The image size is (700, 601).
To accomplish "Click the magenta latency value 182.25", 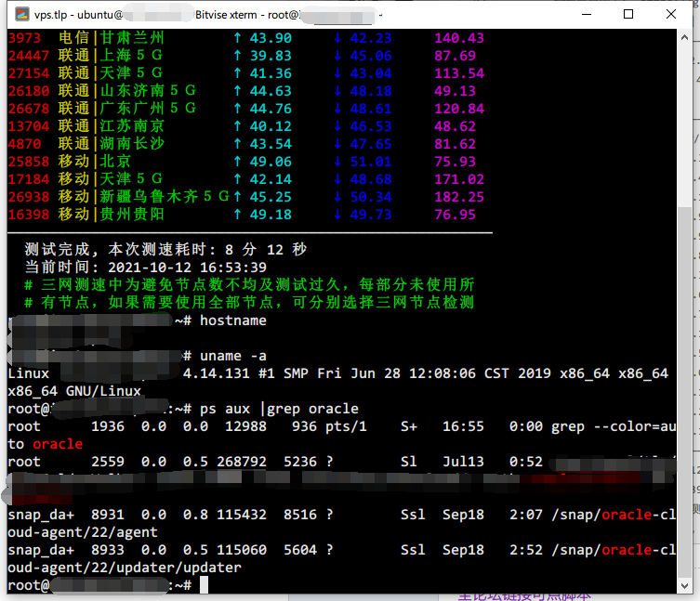I will pyautogui.click(x=458, y=197).
